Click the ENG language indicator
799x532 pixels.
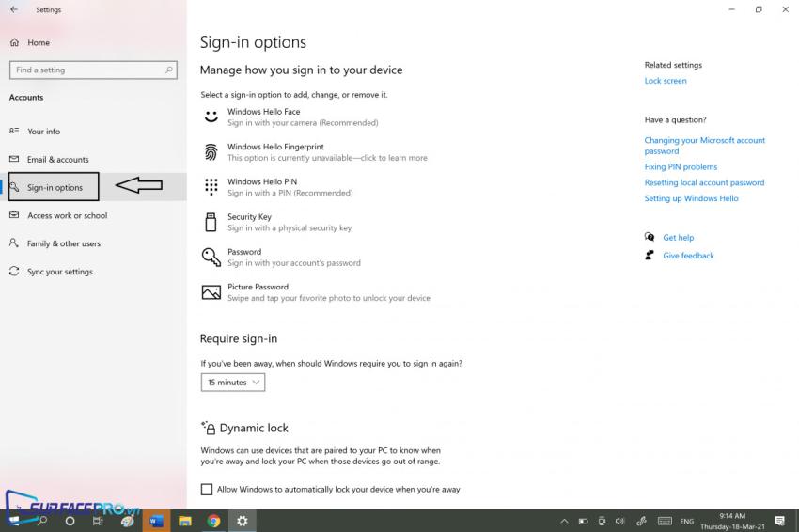coord(686,522)
